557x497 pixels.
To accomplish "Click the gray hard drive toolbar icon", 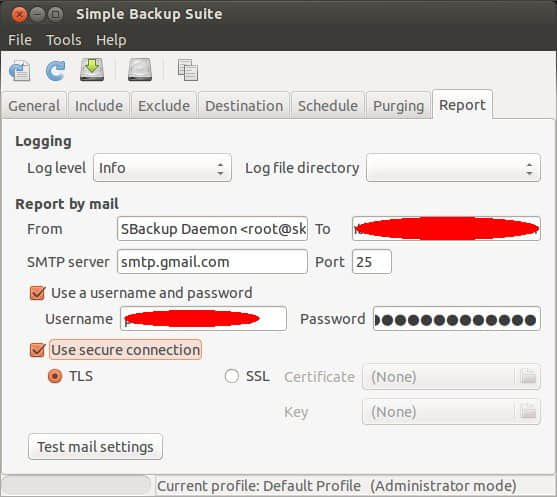I will pyautogui.click(x=140, y=70).
